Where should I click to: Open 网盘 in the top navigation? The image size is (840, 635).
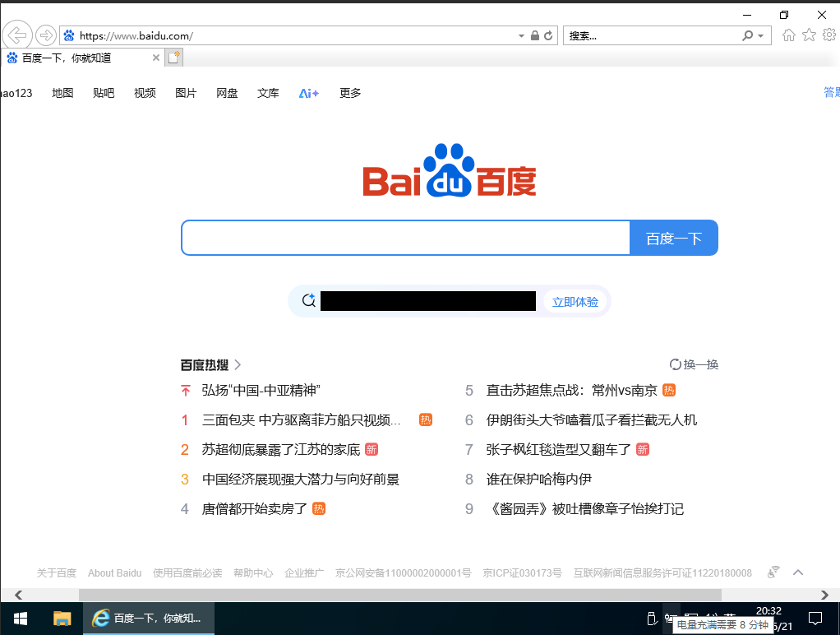[x=227, y=93]
